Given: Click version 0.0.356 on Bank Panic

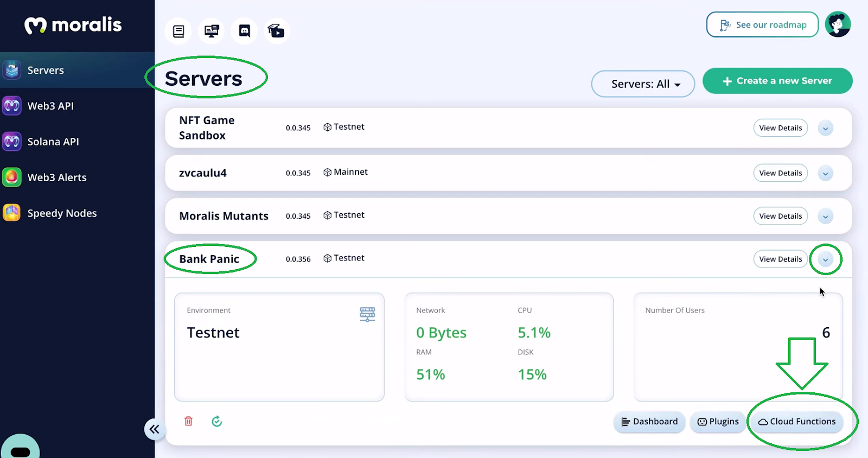Looking at the screenshot, I should click(x=298, y=259).
